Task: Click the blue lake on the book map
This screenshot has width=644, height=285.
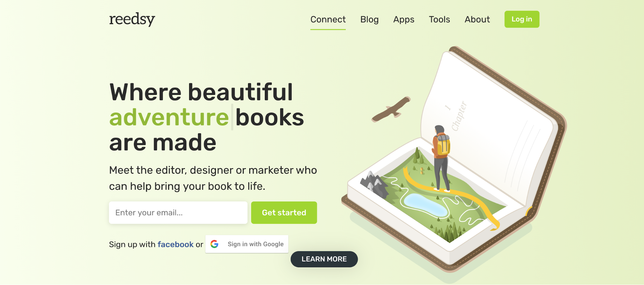Action: (x=426, y=205)
